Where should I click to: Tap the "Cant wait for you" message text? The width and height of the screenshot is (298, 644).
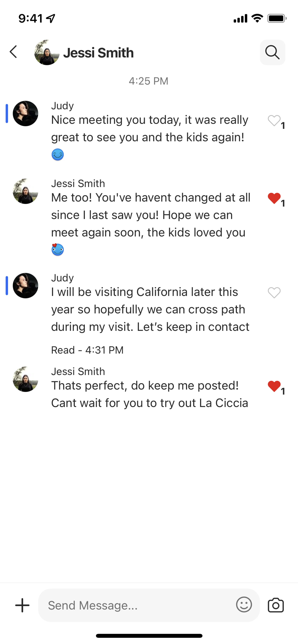click(x=149, y=403)
